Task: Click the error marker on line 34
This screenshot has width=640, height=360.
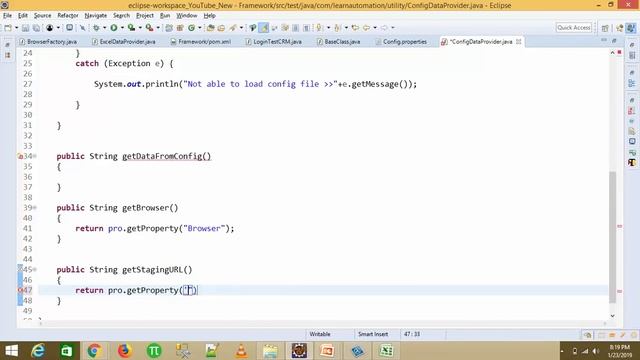Action: (20, 156)
